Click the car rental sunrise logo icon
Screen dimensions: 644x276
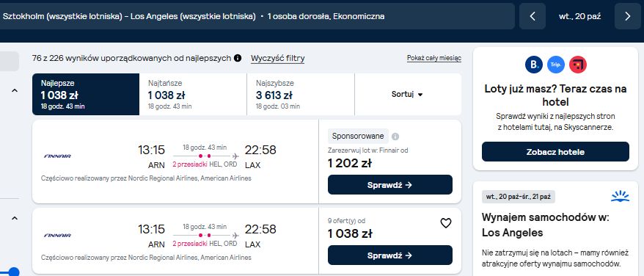620,196
